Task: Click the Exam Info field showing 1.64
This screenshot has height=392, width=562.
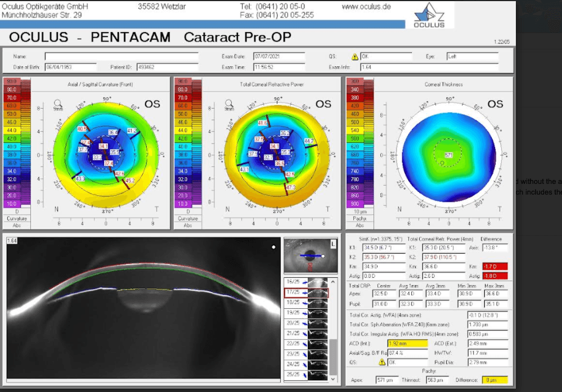Action: (x=429, y=67)
